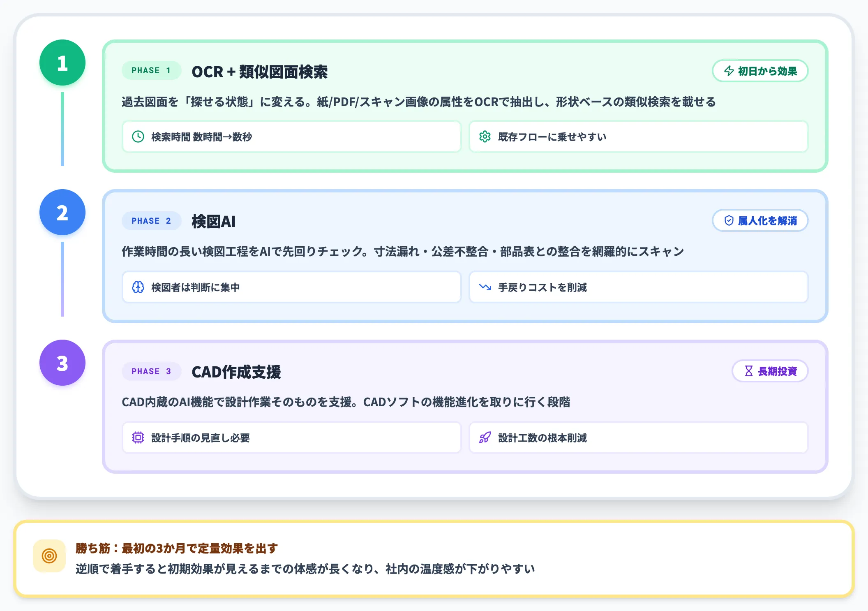This screenshot has height=611, width=868.
Task: Click the clock icon beside 検索時間
Action: (x=138, y=137)
